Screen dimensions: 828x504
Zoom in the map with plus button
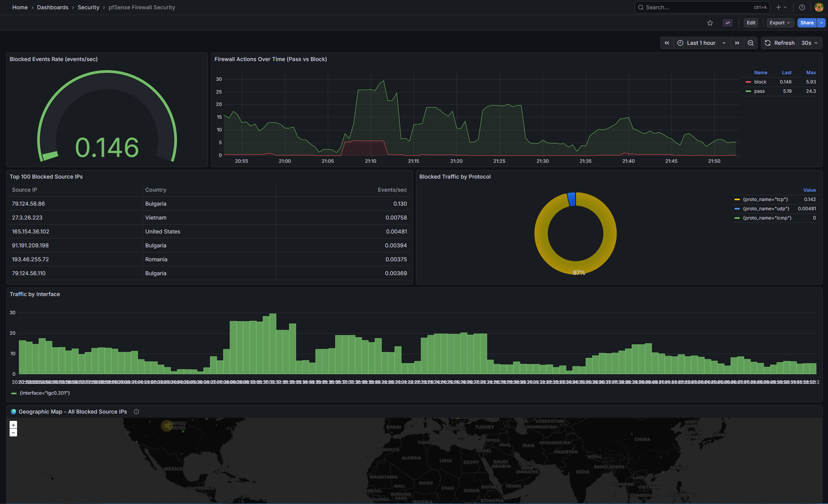click(13, 425)
